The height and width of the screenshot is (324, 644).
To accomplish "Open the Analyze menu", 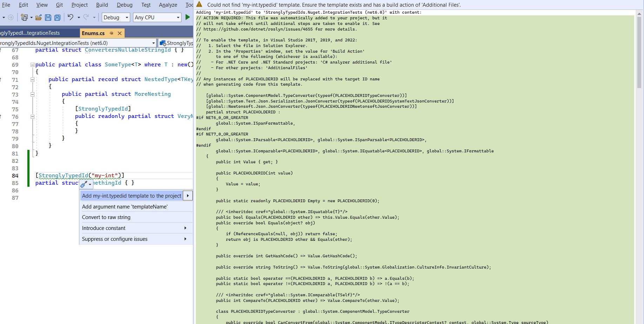I will tap(168, 5).
